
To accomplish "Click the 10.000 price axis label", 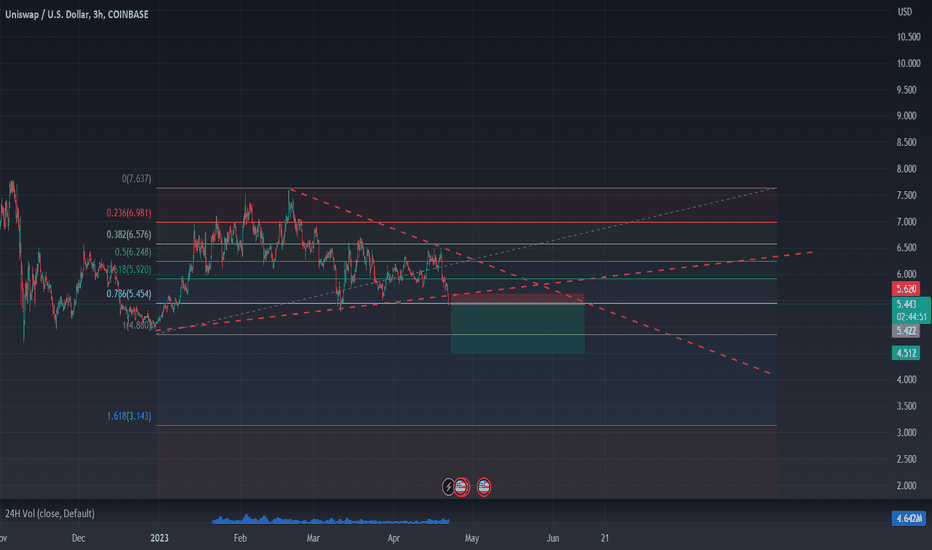I will coord(908,64).
